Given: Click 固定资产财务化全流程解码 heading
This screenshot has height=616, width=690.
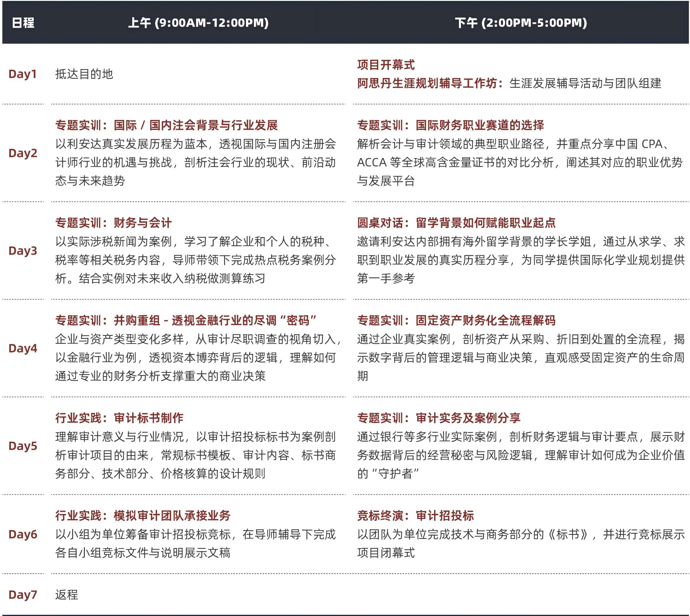Looking at the screenshot, I should [456, 320].
